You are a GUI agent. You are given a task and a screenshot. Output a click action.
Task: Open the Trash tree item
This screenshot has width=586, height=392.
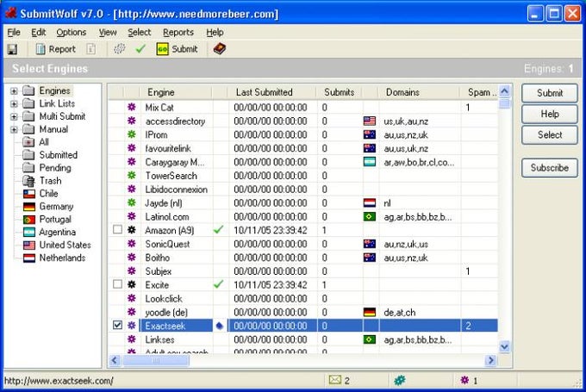42,180
